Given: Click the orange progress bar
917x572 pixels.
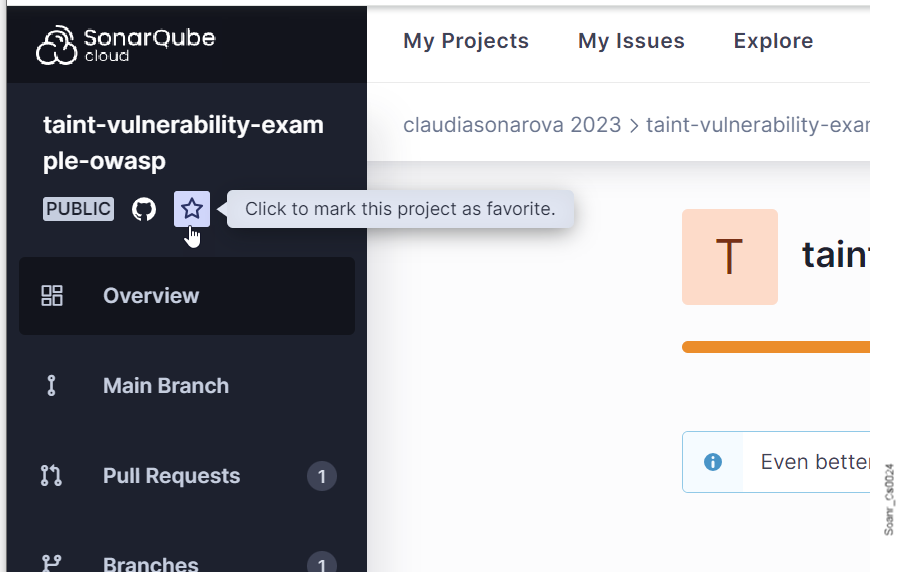Looking at the screenshot, I should pyautogui.click(x=776, y=347).
